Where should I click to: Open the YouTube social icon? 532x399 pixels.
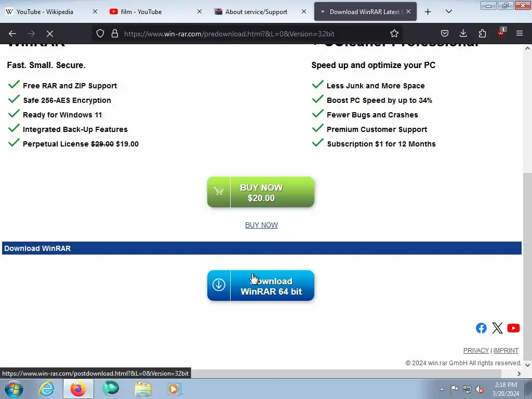(513, 328)
